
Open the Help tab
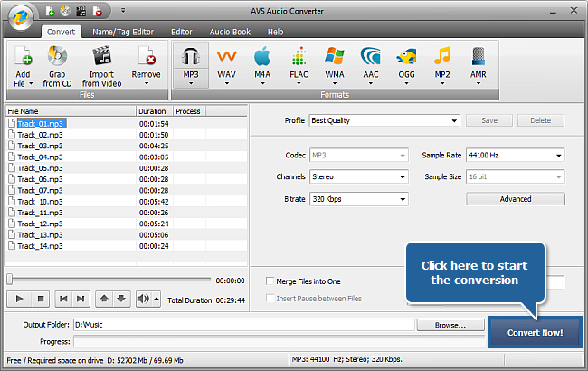click(275, 32)
